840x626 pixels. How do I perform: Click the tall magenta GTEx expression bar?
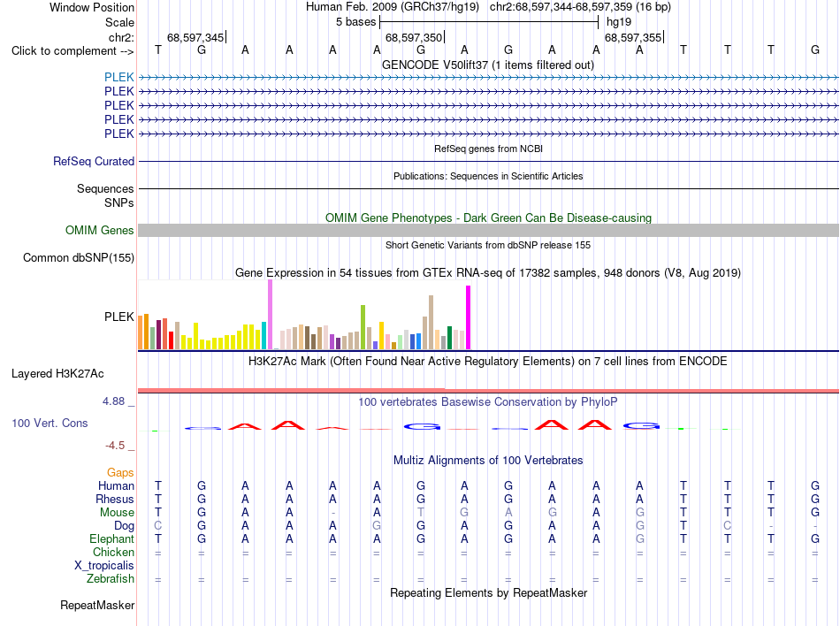[469, 317]
